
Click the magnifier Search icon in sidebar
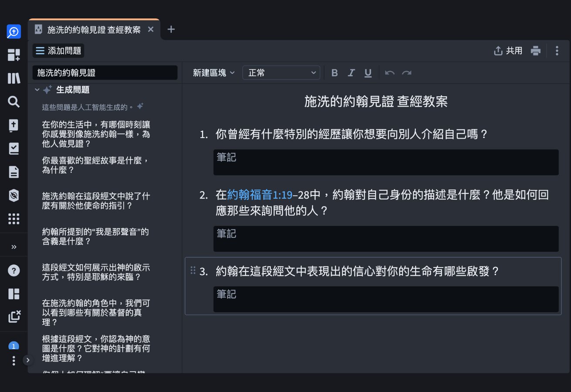pos(14,102)
